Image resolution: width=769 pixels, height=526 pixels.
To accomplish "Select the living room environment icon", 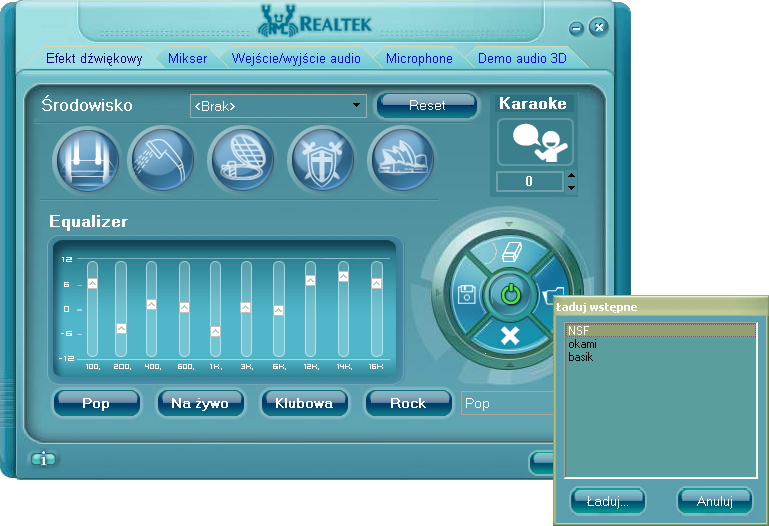I will pos(88,160).
